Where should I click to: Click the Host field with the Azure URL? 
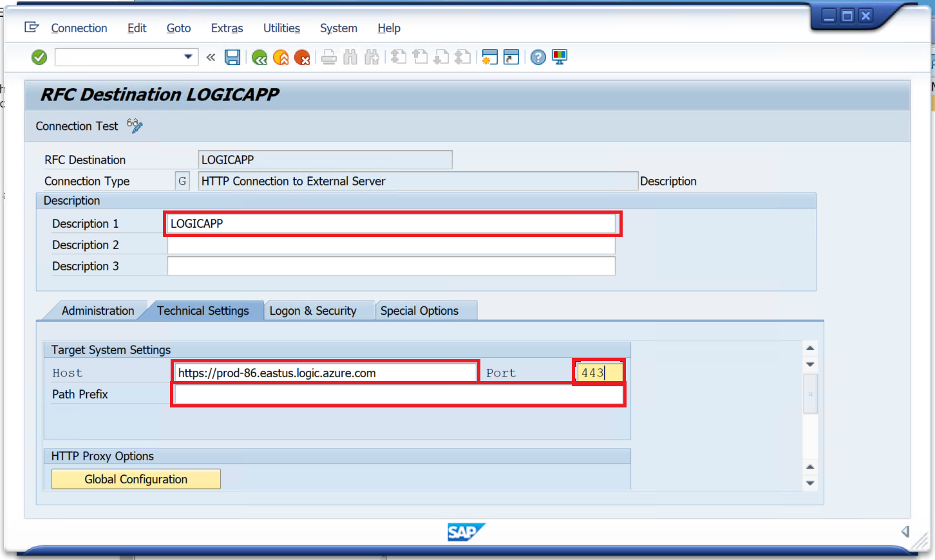point(326,373)
